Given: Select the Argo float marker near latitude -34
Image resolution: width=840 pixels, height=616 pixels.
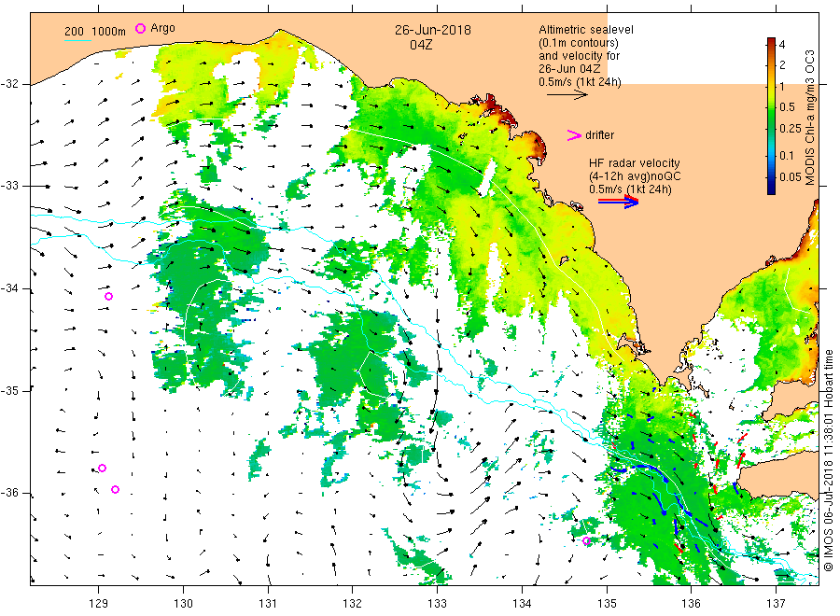Looking at the screenshot, I should click(x=109, y=296).
